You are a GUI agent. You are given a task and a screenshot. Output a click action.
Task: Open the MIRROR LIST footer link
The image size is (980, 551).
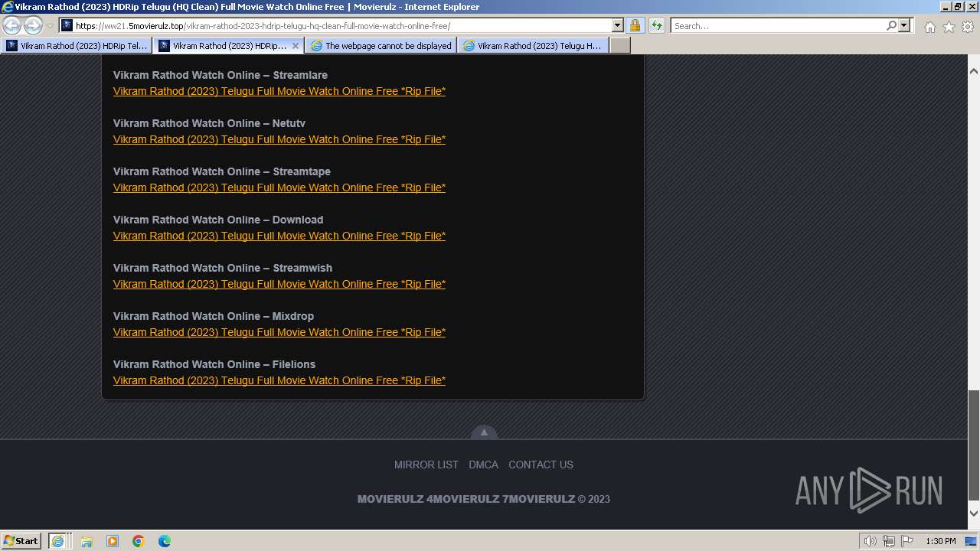tap(426, 465)
